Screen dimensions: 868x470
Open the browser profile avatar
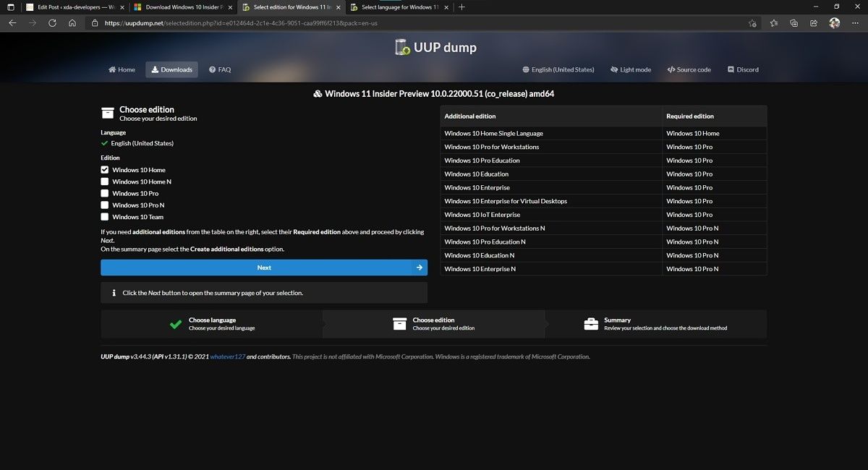pyautogui.click(x=834, y=23)
